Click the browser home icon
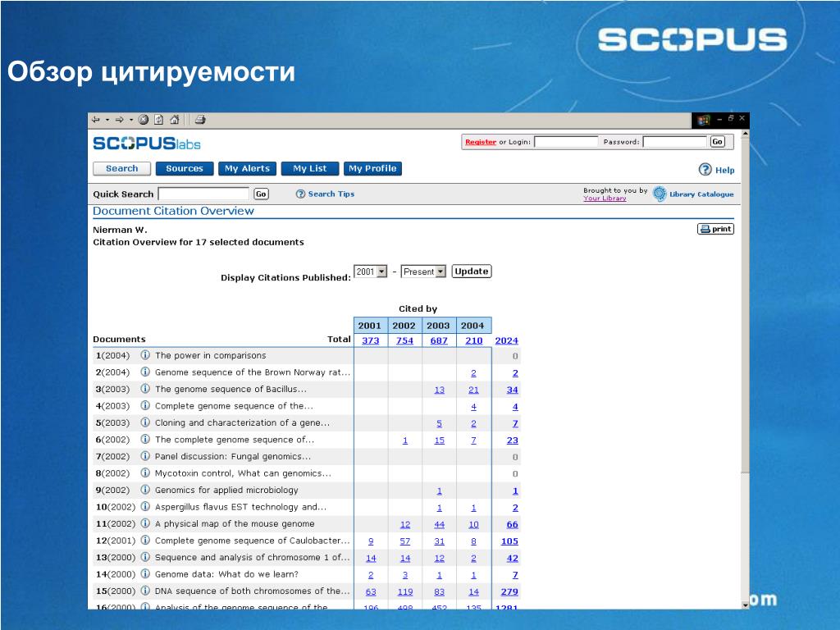The height and width of the screenshot is (630, 840). pos(174,120)
